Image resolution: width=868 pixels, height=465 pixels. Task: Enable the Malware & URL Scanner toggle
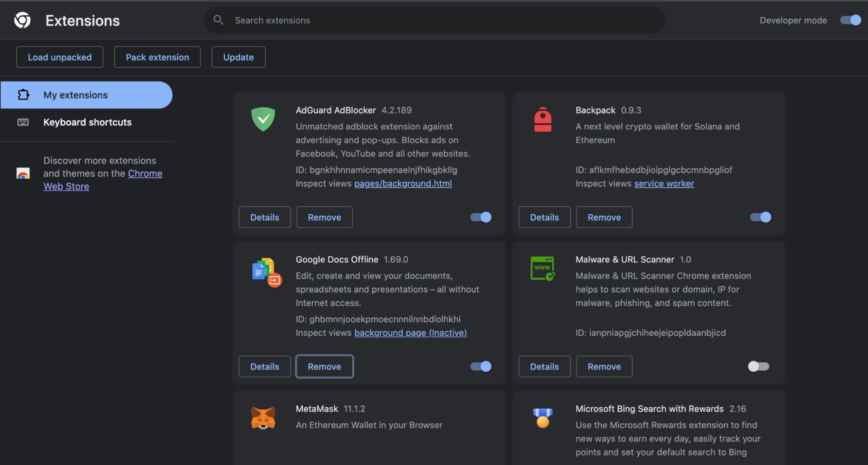tap(759, 366)
